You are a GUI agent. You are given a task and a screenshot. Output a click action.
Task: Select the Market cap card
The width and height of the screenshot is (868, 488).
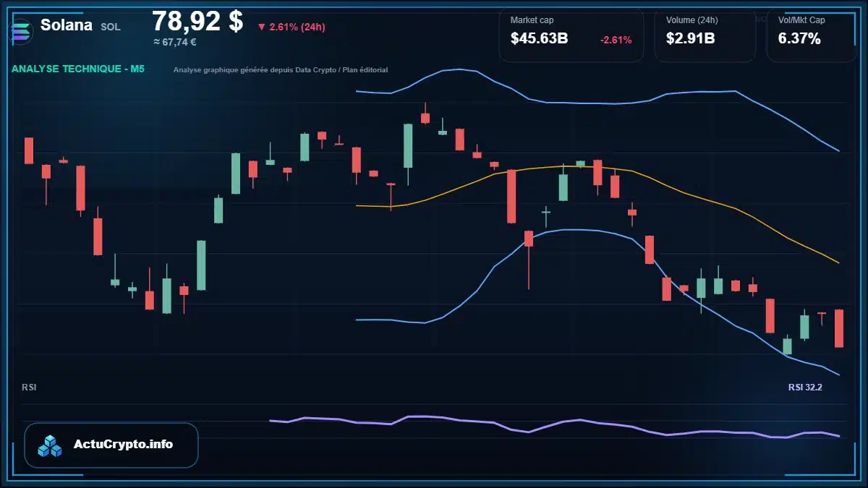pyautogui.click(x=571, y=35)
